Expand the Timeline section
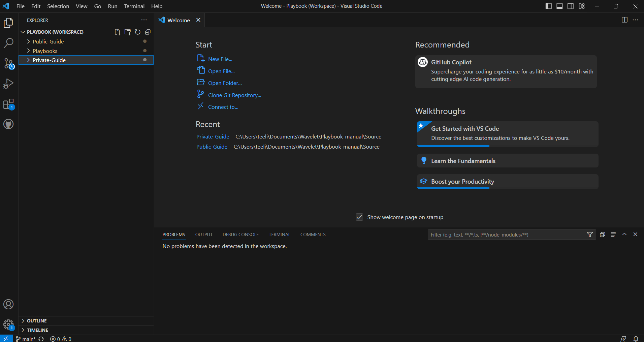 pos(37,330)
